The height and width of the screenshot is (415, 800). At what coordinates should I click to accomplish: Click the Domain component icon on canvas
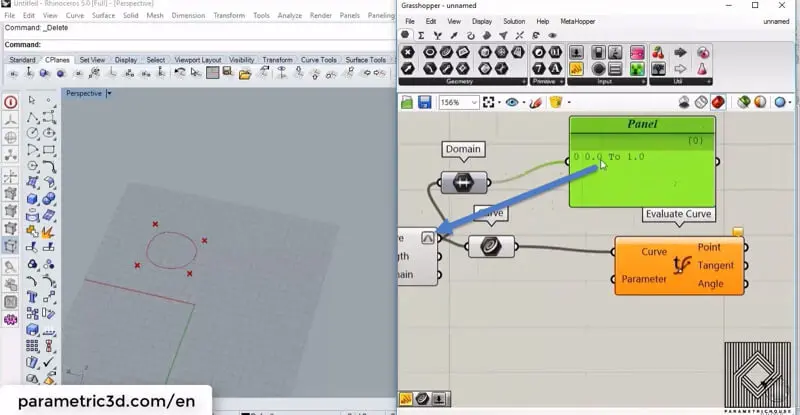click(x=464, y=183)
